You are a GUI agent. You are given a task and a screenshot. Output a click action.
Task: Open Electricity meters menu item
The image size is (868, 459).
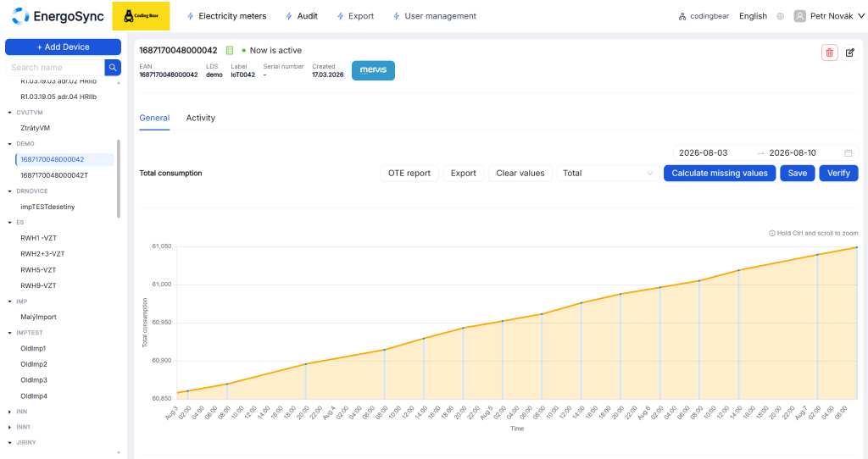(227, 16)
